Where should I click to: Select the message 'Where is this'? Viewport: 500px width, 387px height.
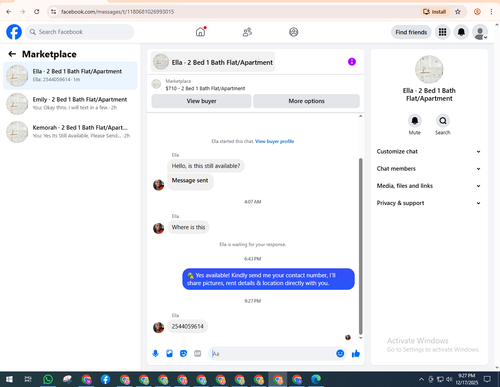tap(188, 227)
